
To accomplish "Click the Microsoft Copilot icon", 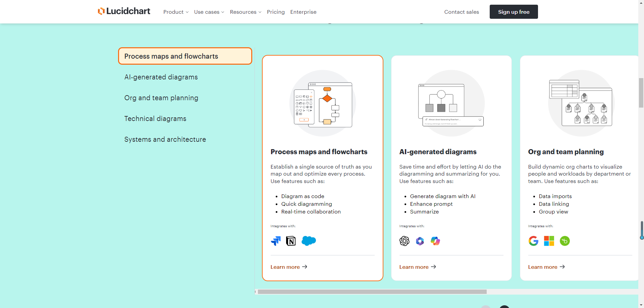I will click(x=435, y=241).
